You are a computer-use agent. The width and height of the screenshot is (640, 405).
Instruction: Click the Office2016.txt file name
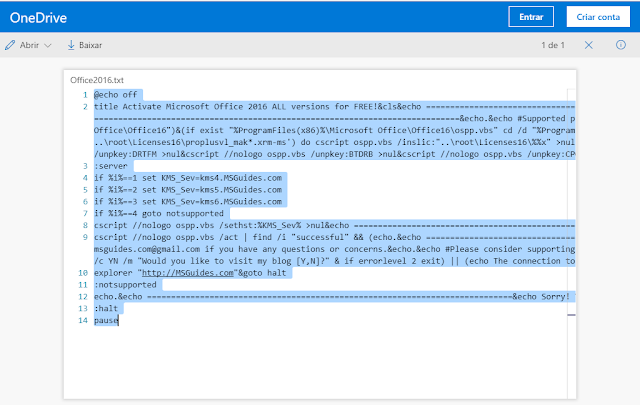(x=97, y=80)
